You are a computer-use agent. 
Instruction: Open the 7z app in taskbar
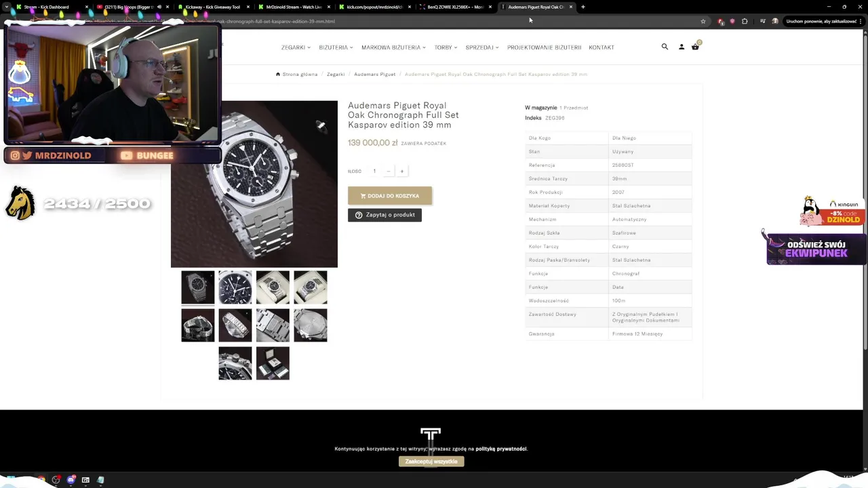(x=85, y=480)
